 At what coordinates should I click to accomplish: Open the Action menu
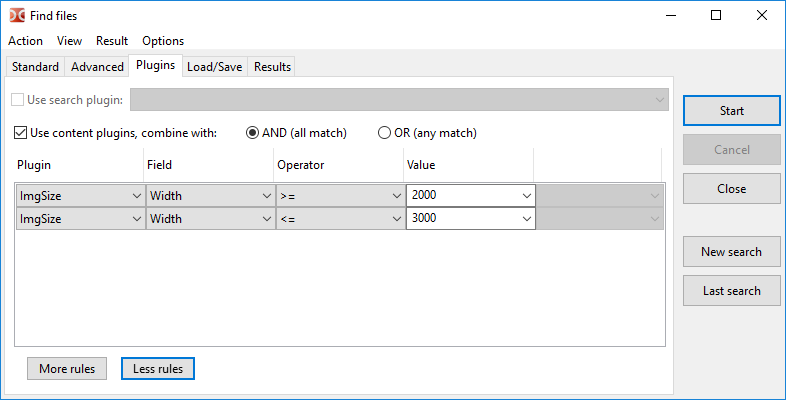click(25, 41)
